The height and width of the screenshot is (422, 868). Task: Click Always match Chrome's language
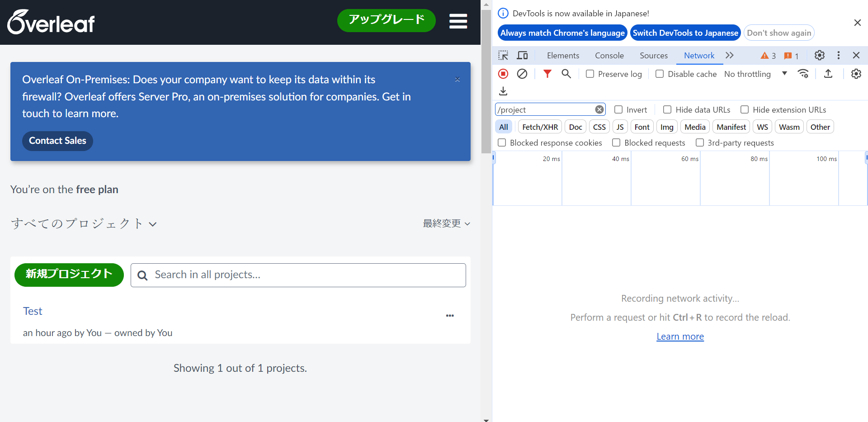pos(562,33)
